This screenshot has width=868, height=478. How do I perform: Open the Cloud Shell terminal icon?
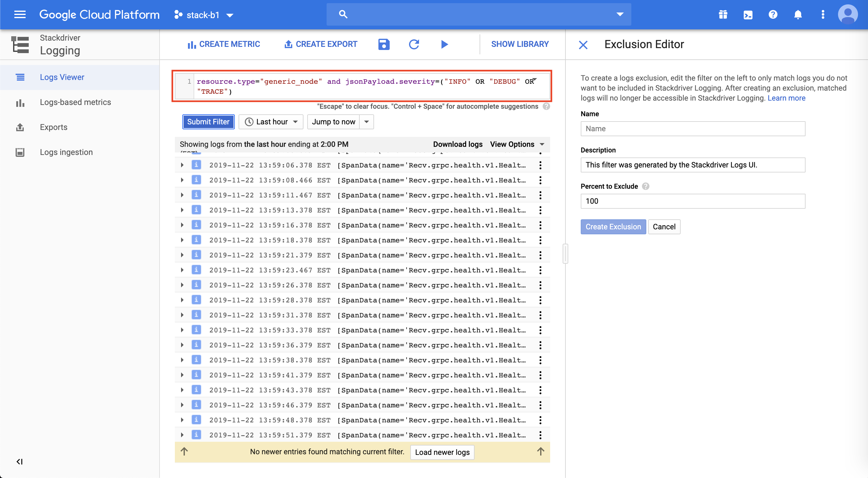pyautogui.click(x=748, y=15)
